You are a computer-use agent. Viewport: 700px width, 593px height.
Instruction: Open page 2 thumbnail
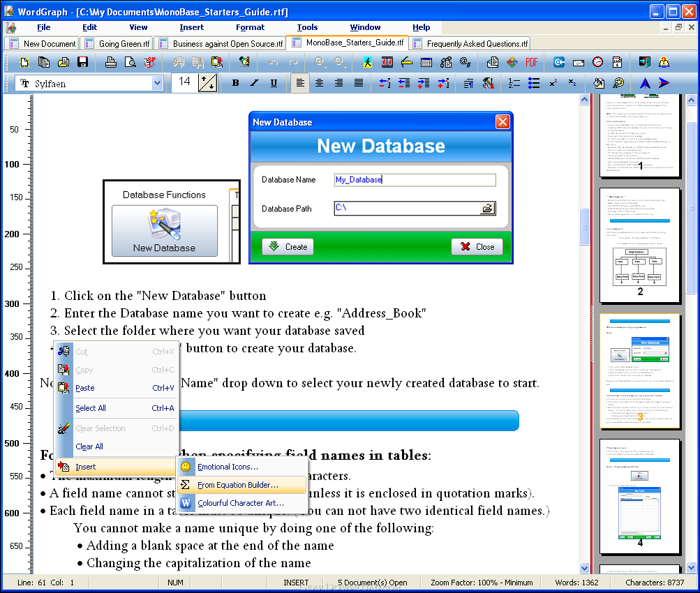[639, 245]
